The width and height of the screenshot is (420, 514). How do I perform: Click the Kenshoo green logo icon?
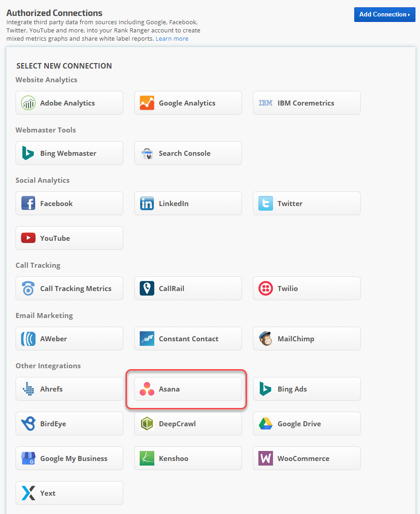point(147,458)
